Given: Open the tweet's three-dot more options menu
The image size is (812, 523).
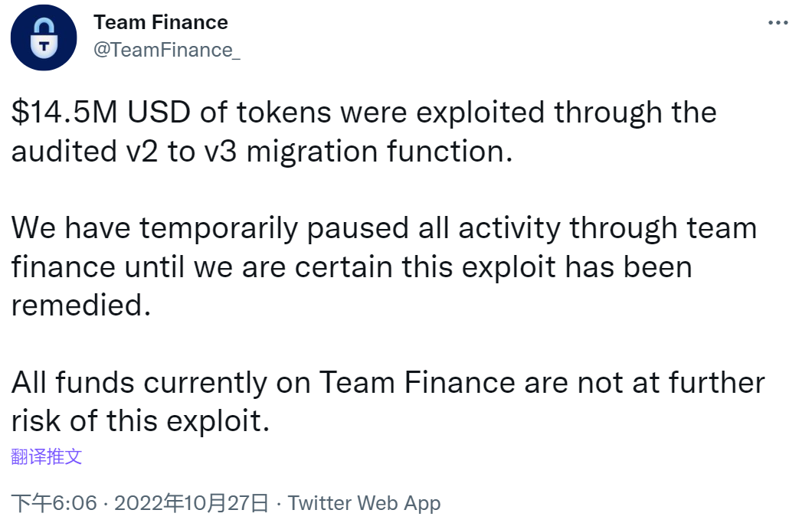Looking at the screenshot, I should click(x=778, y=23).
